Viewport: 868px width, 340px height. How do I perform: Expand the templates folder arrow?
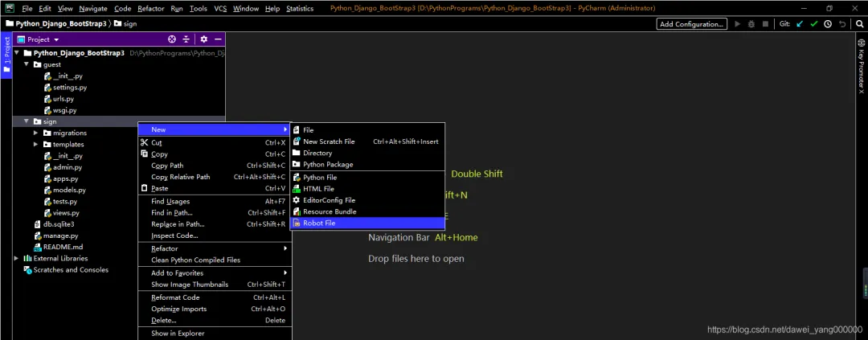point(36,145)
